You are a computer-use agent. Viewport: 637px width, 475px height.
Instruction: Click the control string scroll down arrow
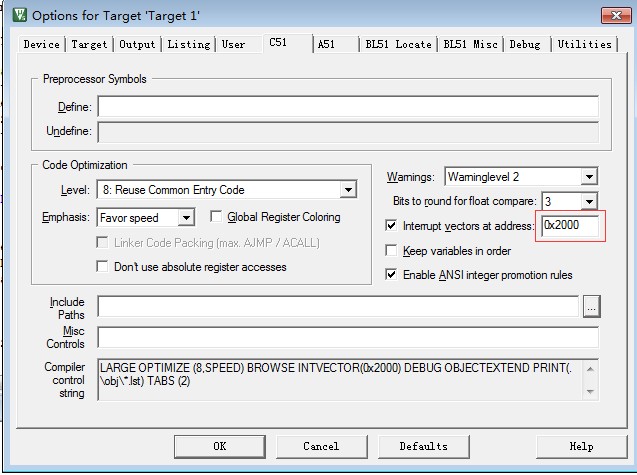point(590,391)
